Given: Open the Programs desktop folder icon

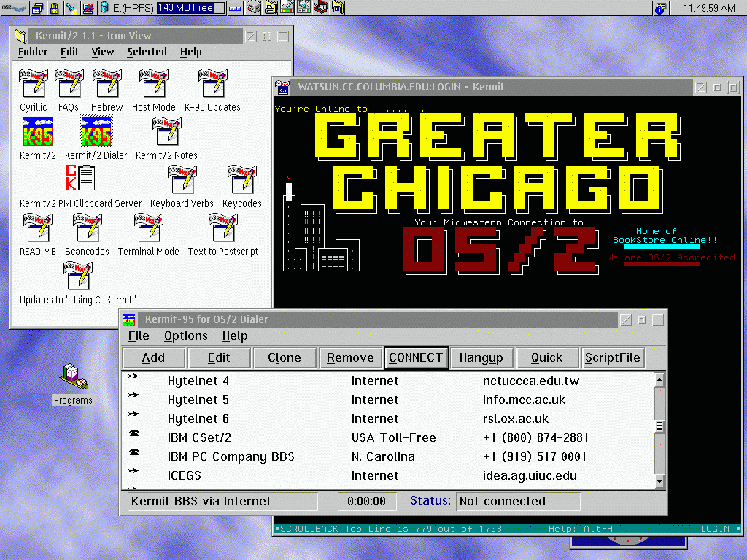Looking at the screenshot, I should pos(73,377).
